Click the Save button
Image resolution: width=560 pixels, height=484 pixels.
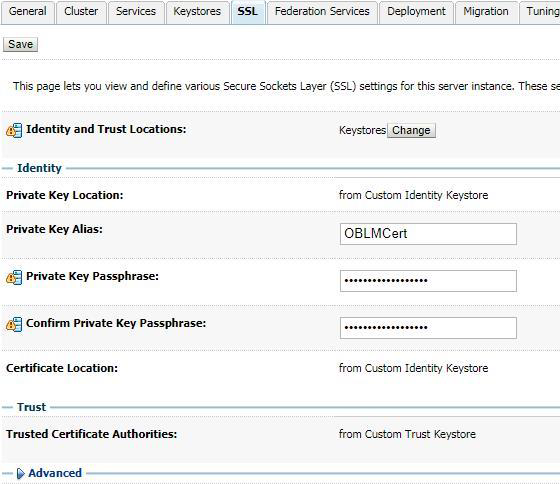point(20,44)
